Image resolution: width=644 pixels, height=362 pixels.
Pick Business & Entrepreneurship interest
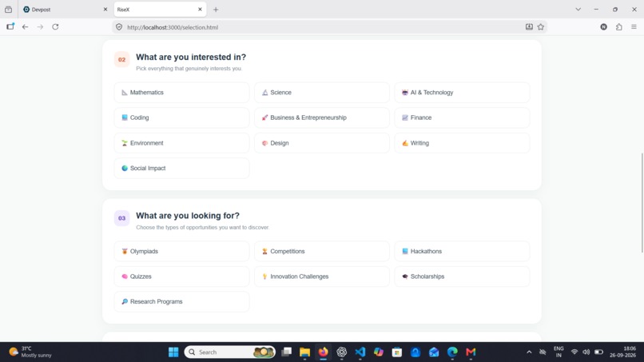(321, 117)
